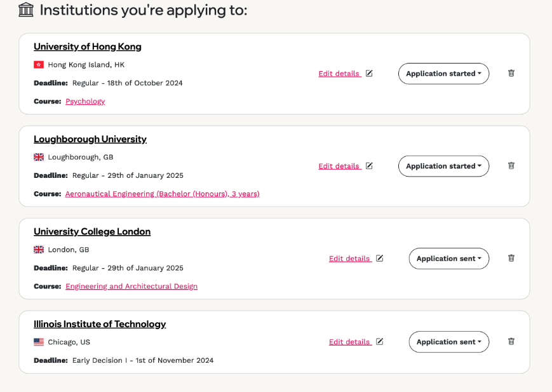
Task: Click pencil icon for University College London
Action: [x=379, y=258]
